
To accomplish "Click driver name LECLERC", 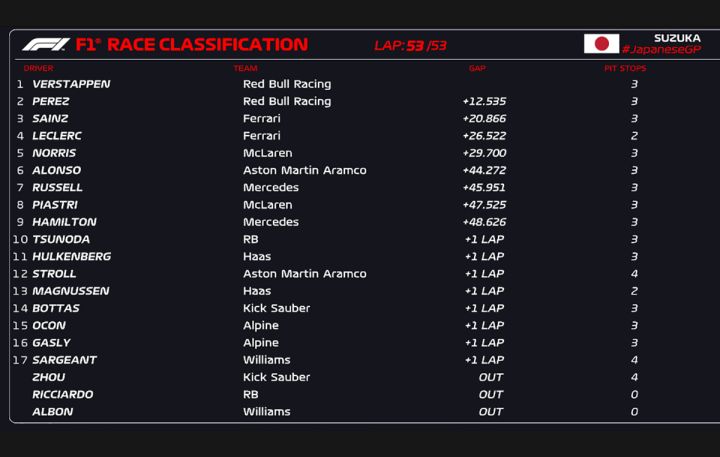I will click(x=57, y=136).
